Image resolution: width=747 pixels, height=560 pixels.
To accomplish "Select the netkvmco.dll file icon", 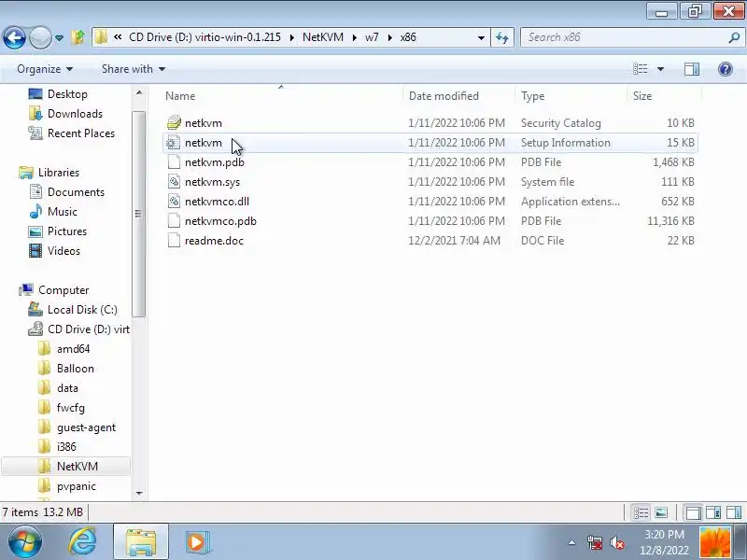I will point(174,201).
